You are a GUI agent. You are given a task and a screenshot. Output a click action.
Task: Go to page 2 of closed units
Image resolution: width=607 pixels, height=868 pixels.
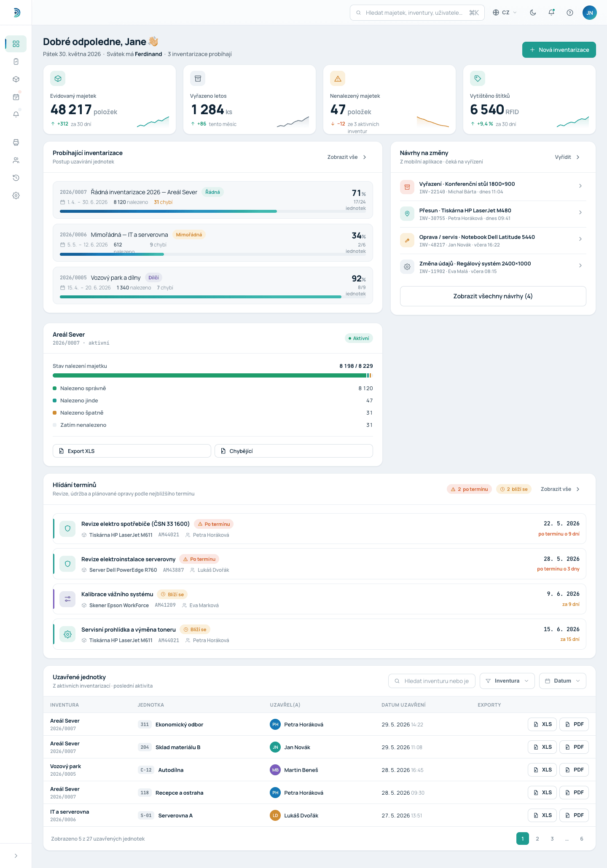pos(537,839)
